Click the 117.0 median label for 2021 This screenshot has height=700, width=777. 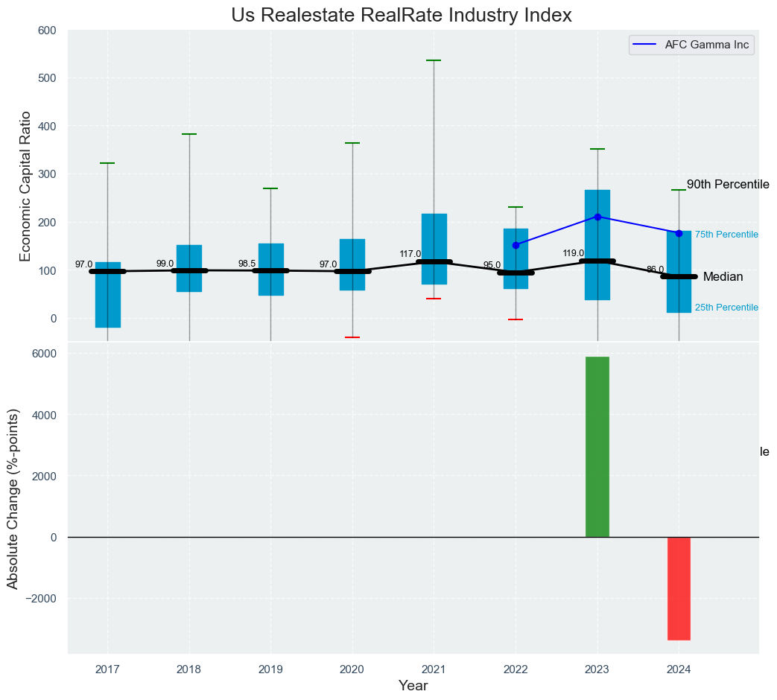tap(410, 254)
